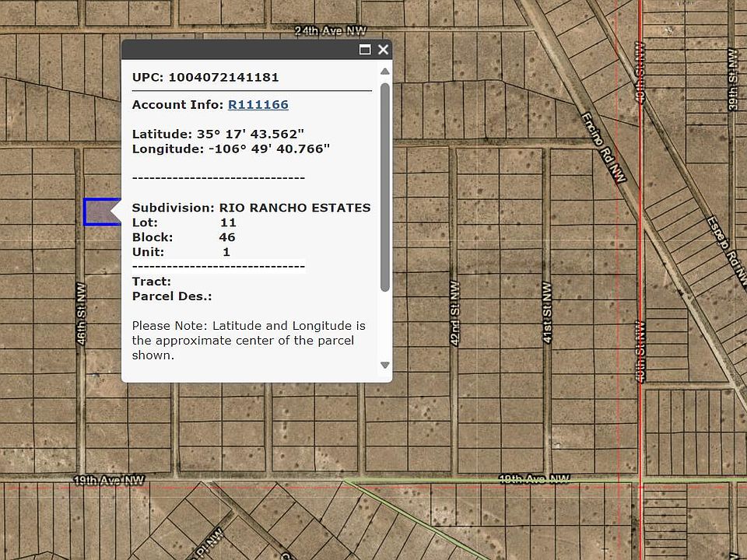This screenshot has height=560, width=747.
Task: Click the popup vertical scrollbar thumb
Action: tap(385, 187)
